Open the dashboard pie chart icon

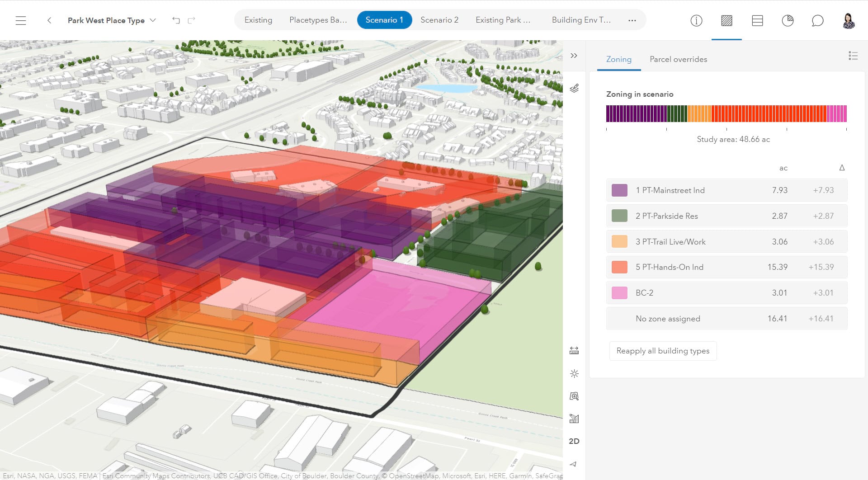pos(788,21)
